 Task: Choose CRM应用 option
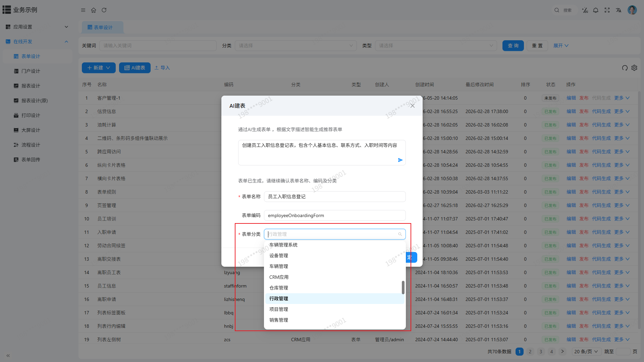click(335, 277)
